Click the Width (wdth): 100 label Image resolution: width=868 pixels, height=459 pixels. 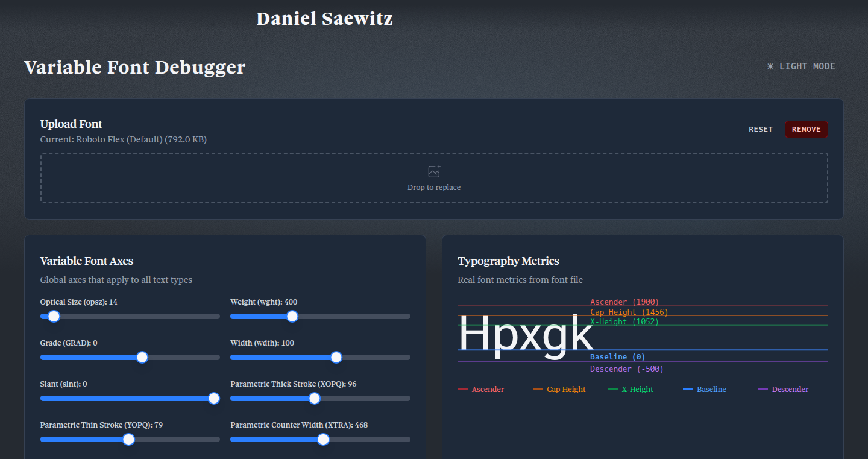pyautogui.click(x=262, y=343)
